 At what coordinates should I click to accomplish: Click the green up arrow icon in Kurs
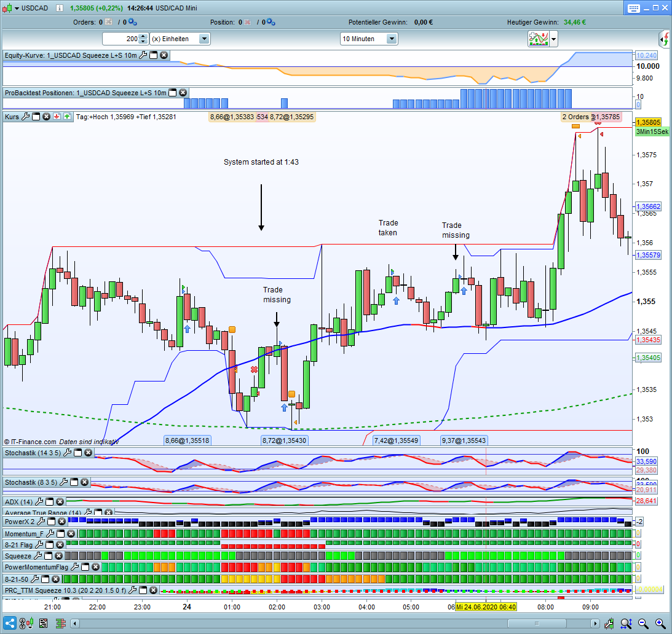pyautogui.click(x=67, y=117)
